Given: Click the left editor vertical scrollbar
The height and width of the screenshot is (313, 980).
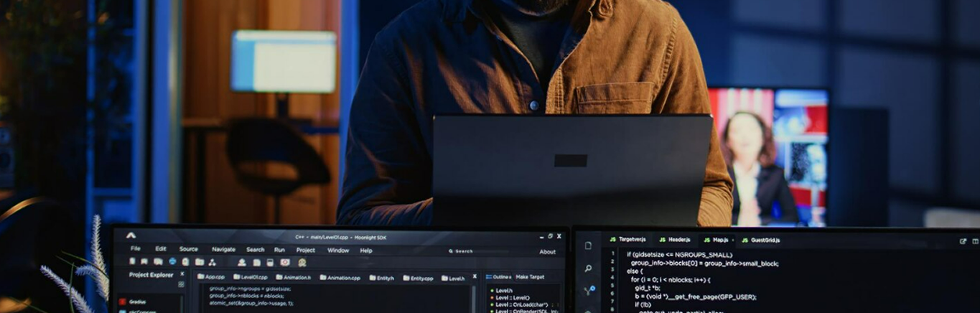Looking at the screenshot, I should tap(474, 300).
